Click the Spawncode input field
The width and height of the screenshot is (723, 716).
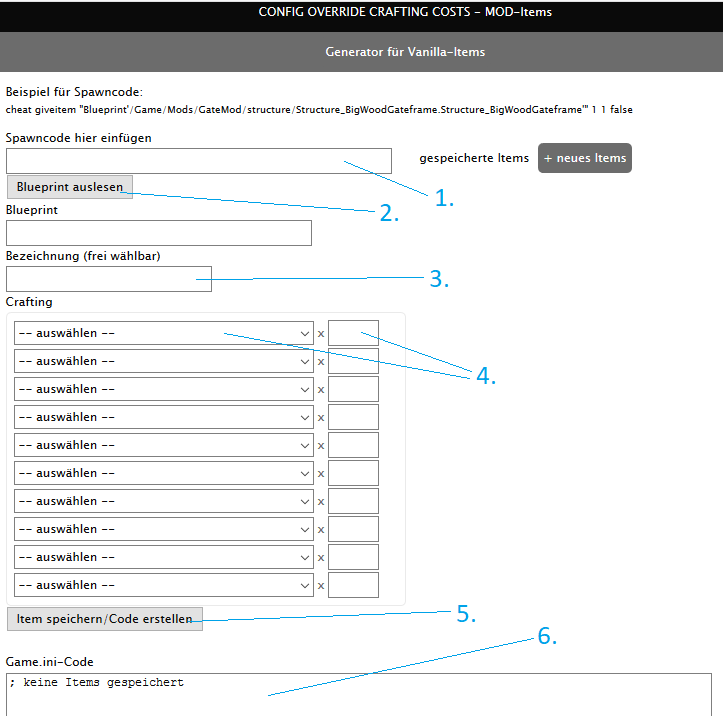(x=199, y=161)
